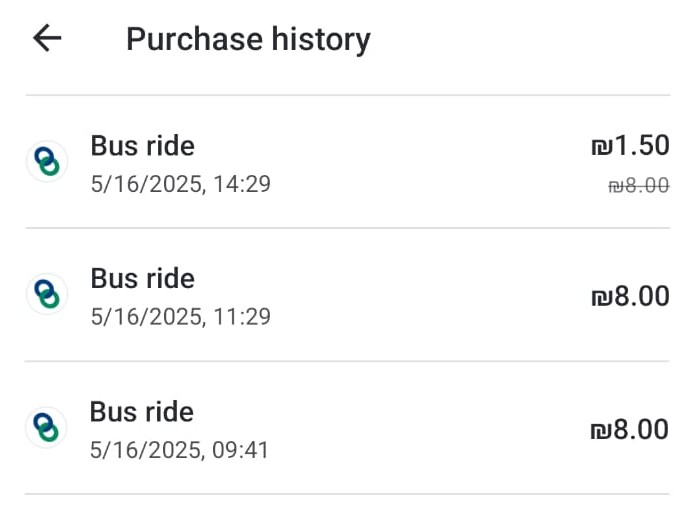695x505 pixels.
Task: Click the third Bus ride label
Action: pos(142,411)
